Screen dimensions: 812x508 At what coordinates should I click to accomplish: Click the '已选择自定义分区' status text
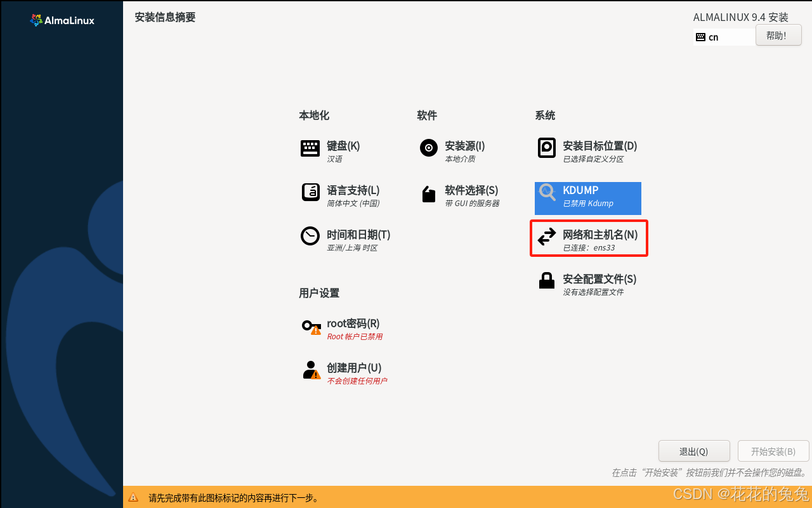coord(593,159)
